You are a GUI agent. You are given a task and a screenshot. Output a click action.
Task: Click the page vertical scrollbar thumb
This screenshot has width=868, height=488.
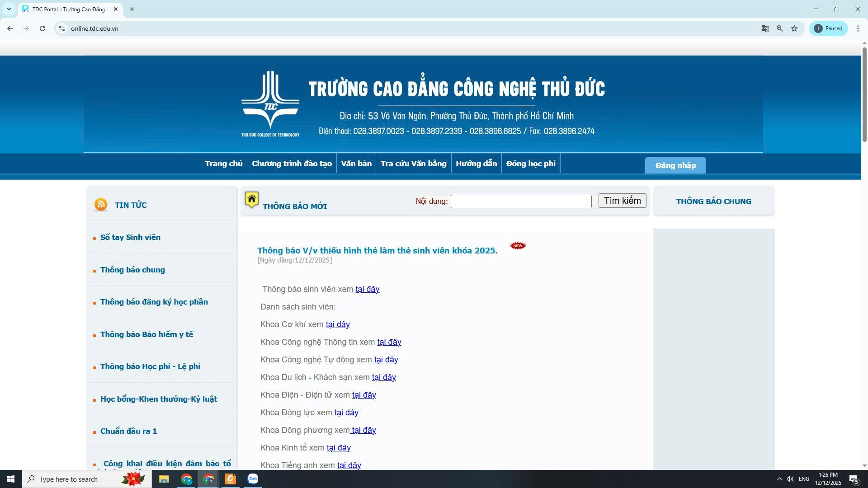point(864,95)
